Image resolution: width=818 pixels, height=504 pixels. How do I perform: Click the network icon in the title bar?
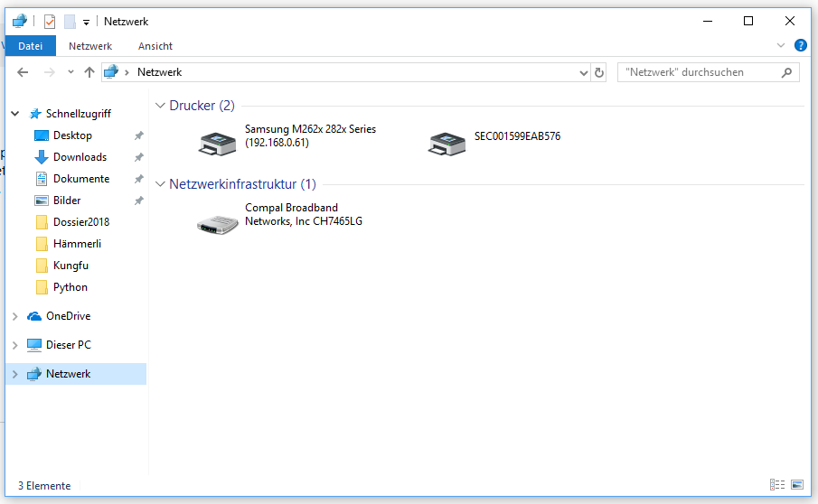20,21
